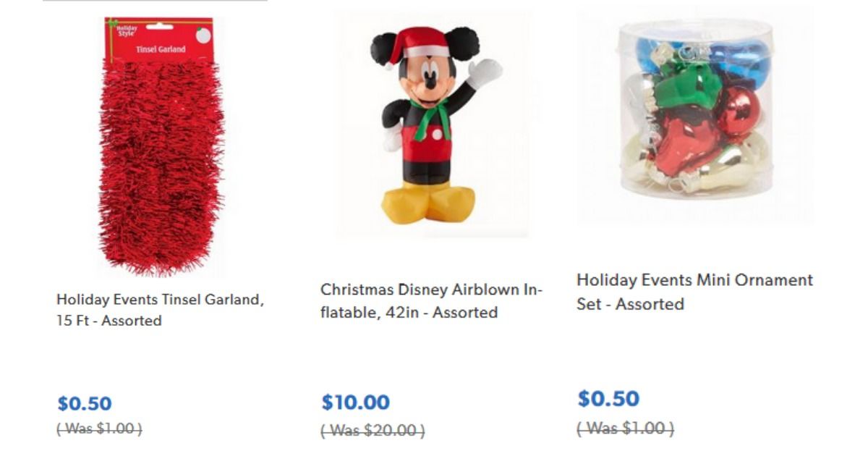Viewport: 868px width, 456px height.
Task: Click Was $1.00 text under Ornament Set
Action: [x=625, y=428]
